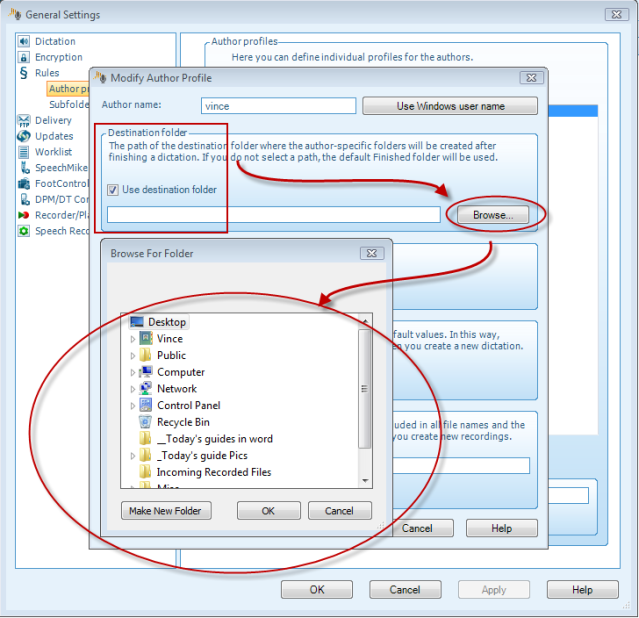
Task: Click the Rules section symbol icon
Action: coord(24,73)
